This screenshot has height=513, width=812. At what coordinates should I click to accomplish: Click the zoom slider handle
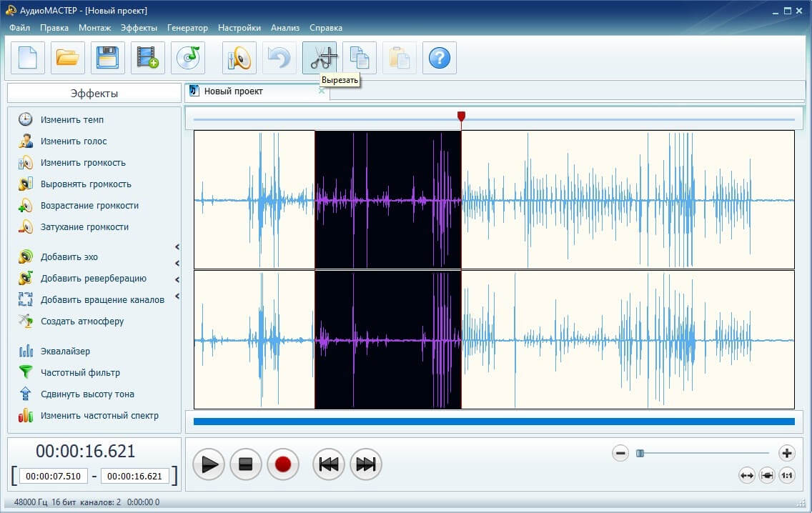pyautogui.click(x=640, y=453)
